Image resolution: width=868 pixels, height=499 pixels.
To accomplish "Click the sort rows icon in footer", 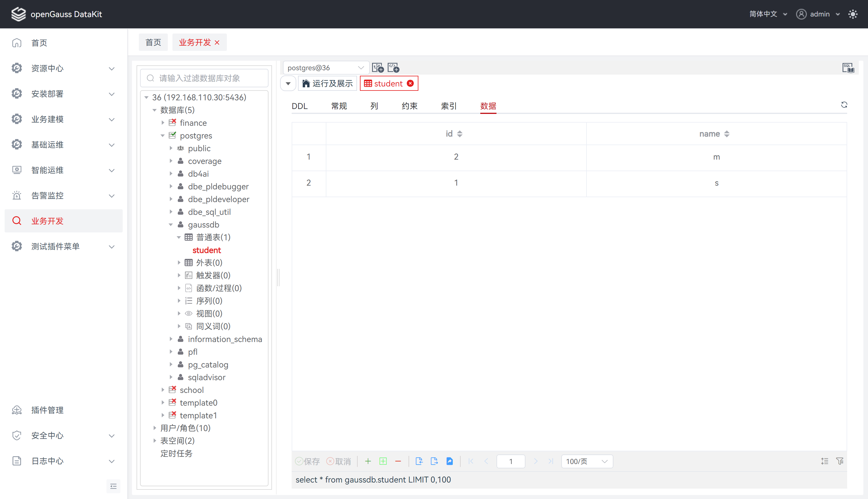I will click(825, 461).
